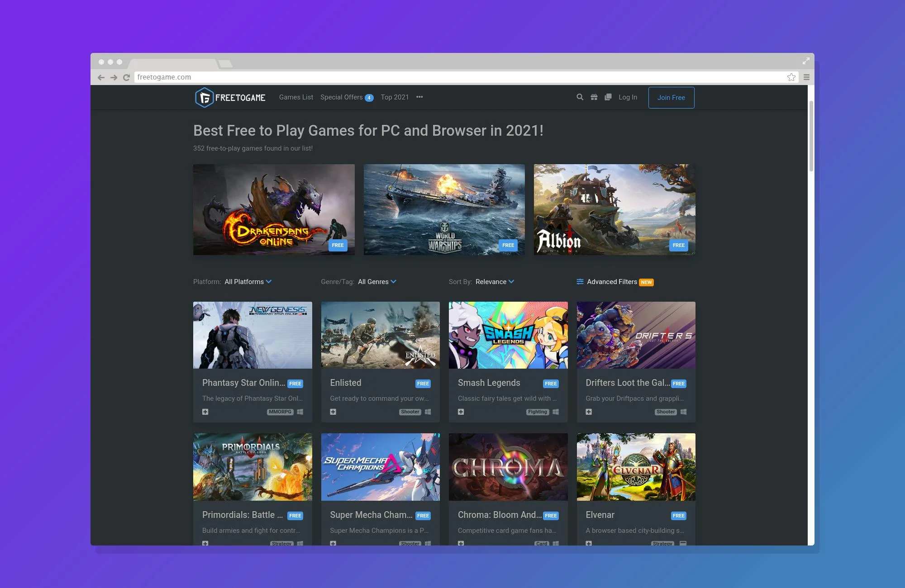Click Windows platform icon on Drifters card
Screen dimensions: 905x588
pyautogui.click(x=683, y=412)
